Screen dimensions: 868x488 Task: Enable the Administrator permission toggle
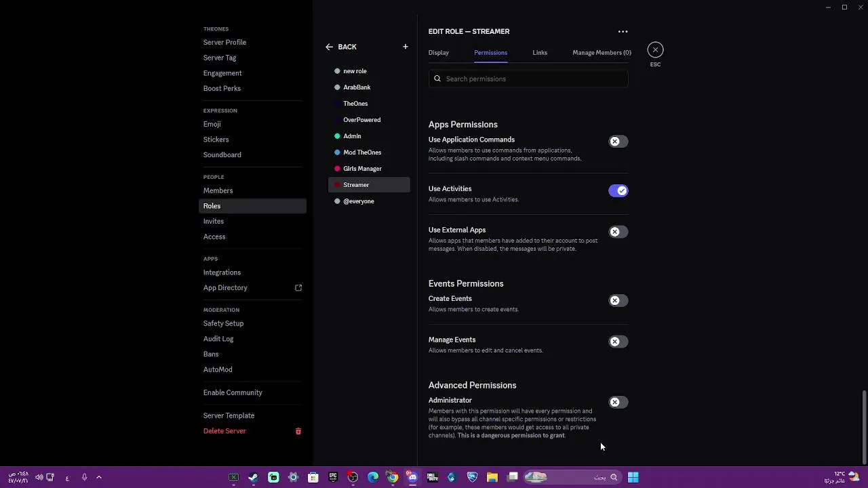tap(618, 402)
